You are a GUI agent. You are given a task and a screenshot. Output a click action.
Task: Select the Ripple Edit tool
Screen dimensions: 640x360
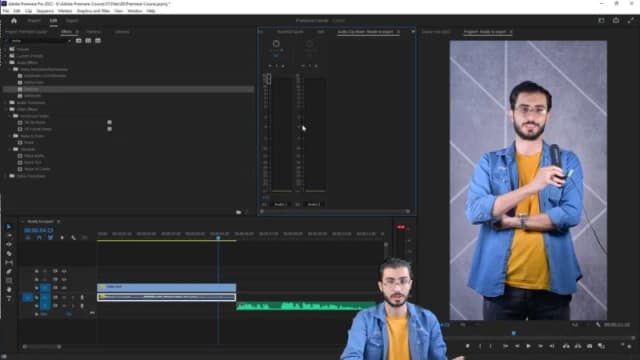point(9,245)
